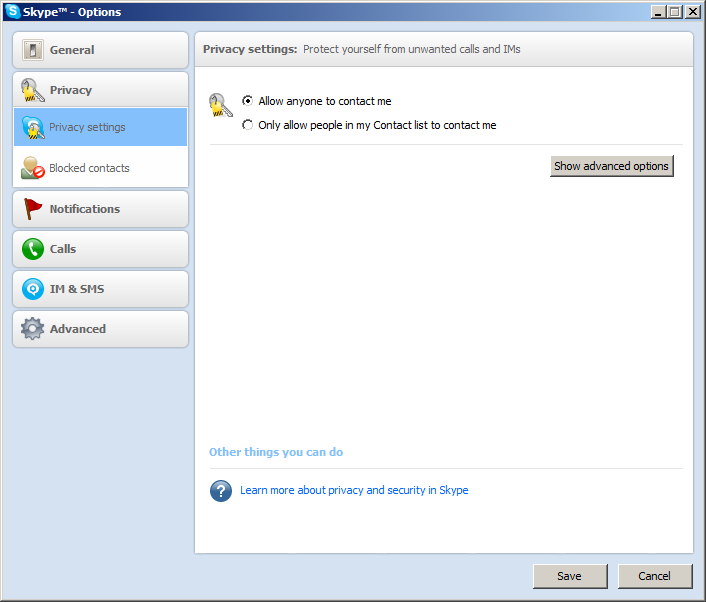Close the Skype Options window
Viewport: 706px width, 602px height.
click(x=692, y=12)
